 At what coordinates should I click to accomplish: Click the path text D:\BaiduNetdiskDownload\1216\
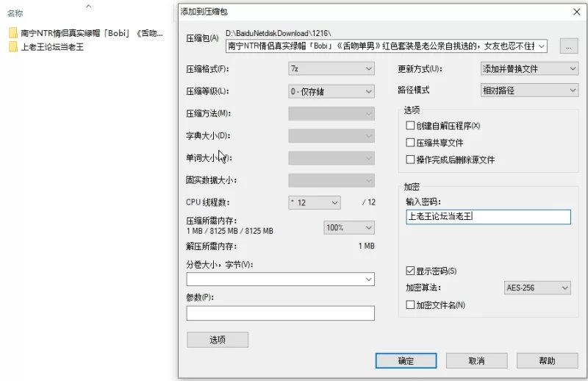click(279, 33)
